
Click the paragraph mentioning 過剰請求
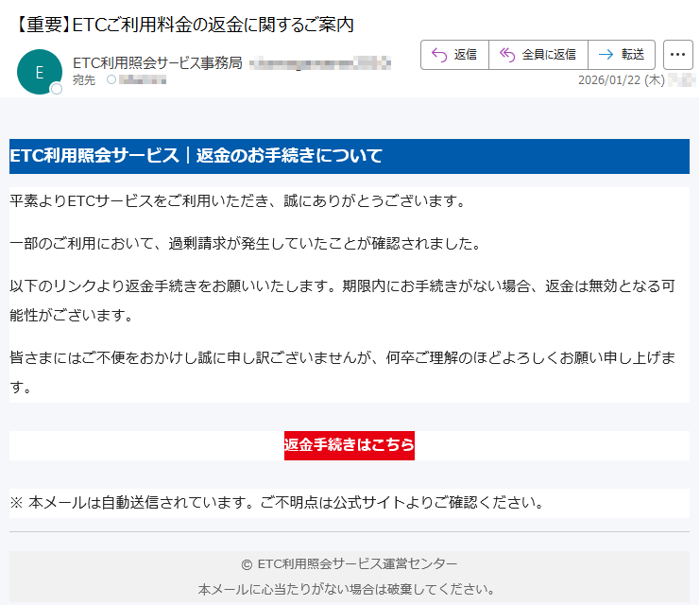(245, 244)
